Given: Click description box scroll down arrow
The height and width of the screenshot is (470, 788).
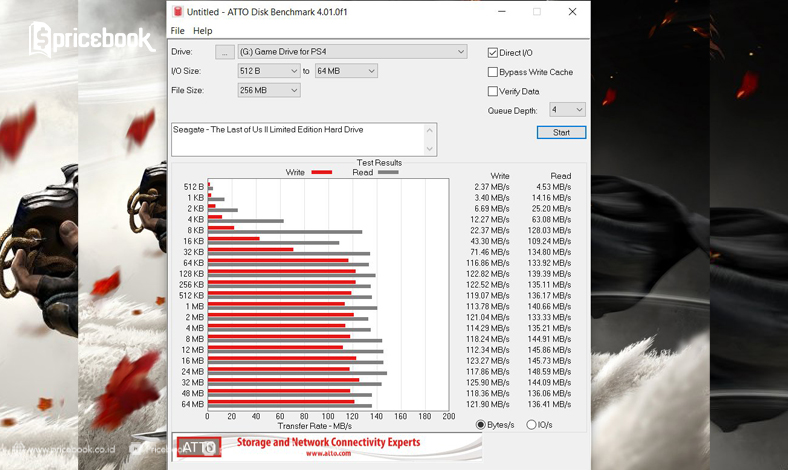Looking at the screenshot, I should coord(430,148).
